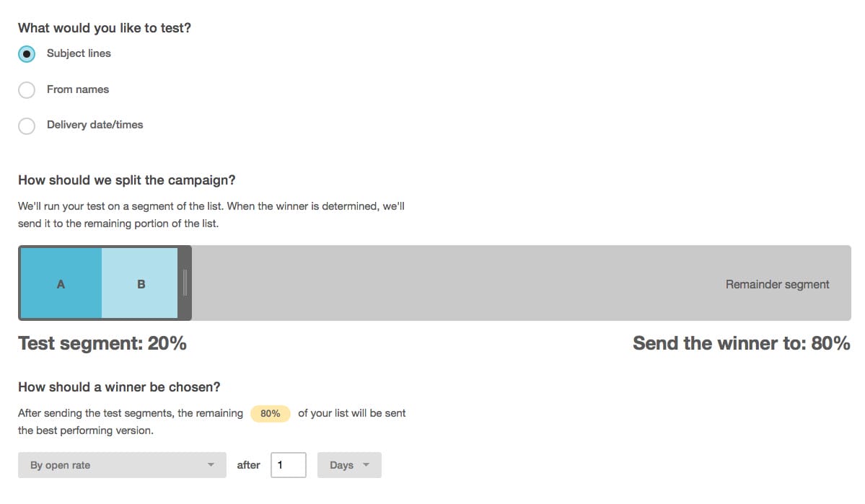Select the "Delivery date/times" radio button
This screenshot has width=865, height=504.
pyautogui.click(x=27, y=125)
